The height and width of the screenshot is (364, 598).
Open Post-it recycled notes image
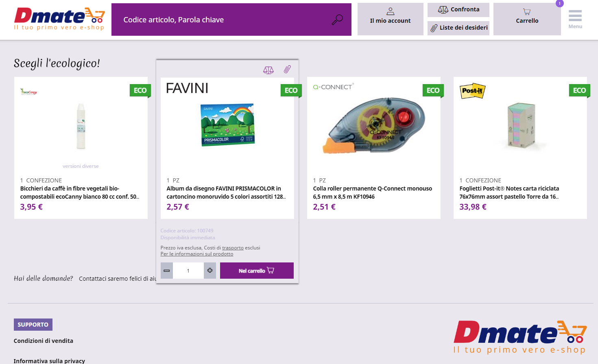pos(521,126)
